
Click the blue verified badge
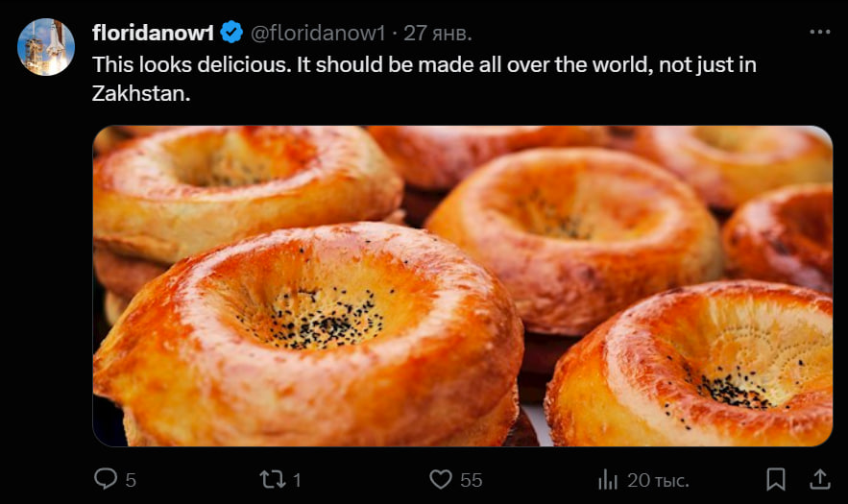231,33
